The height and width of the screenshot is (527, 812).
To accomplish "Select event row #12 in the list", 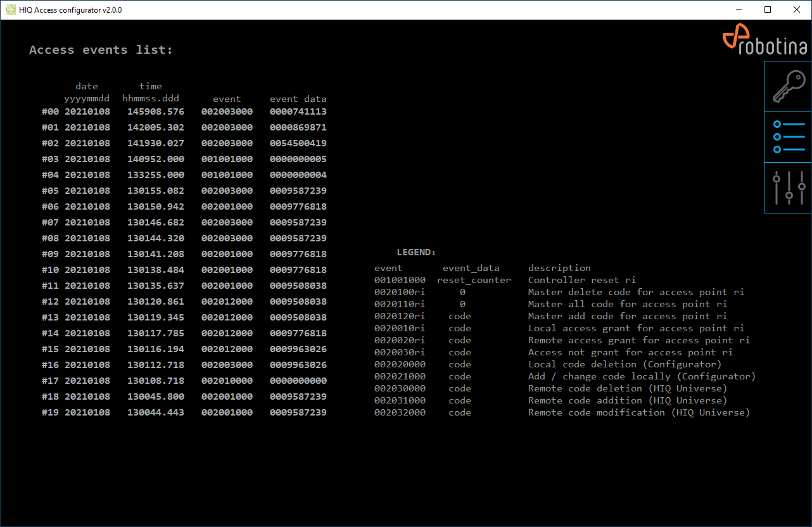I will (184, 302).
